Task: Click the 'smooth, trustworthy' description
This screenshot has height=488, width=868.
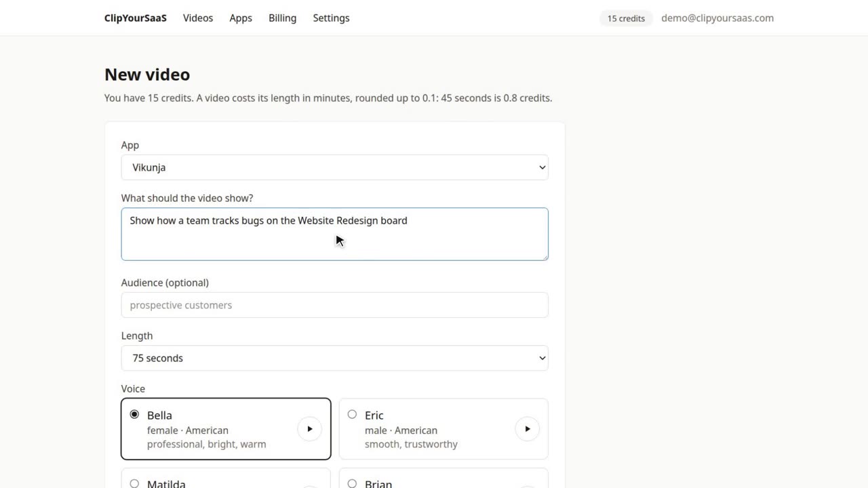Action: click(411, 444)
